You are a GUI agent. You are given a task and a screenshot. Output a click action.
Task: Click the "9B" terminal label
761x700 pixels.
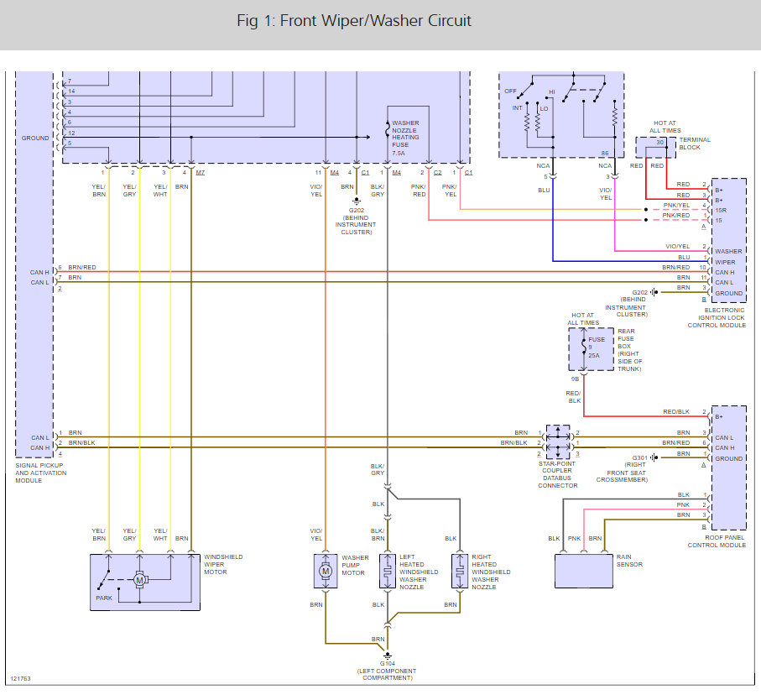575,379
